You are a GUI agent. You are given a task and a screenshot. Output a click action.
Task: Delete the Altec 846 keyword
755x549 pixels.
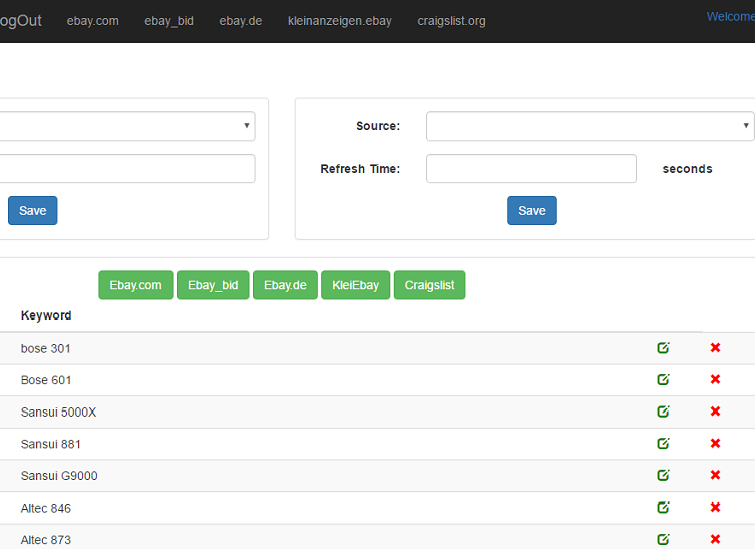point(716,507)
